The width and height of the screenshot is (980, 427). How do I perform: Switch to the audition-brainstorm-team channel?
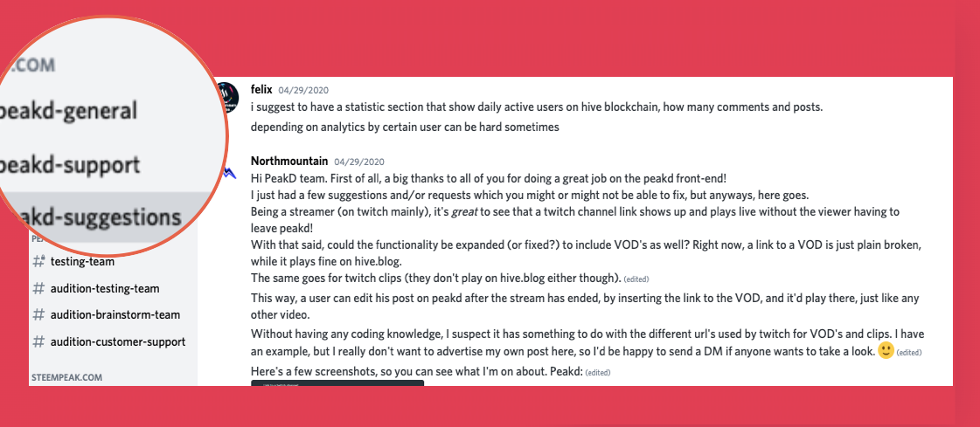point(115,314)
